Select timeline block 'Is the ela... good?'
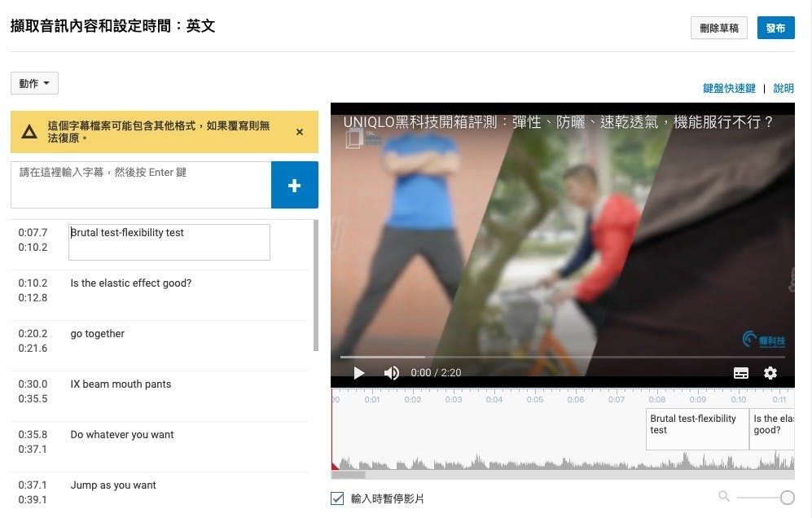Viewport: 812px width, 518px height. pyautogui.click(x=772, y=429)
